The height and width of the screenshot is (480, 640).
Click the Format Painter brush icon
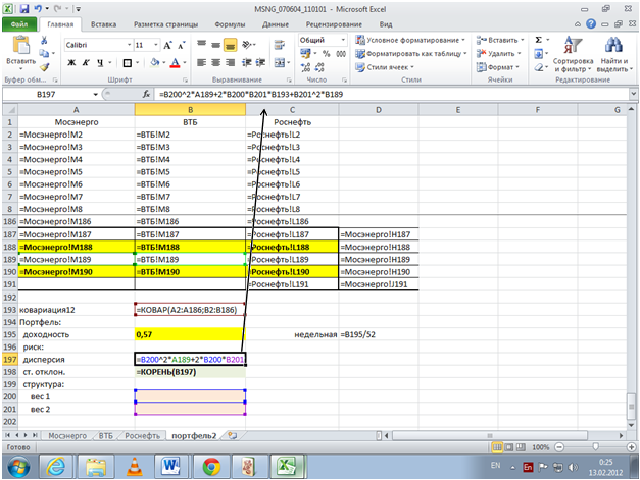tap(44, 67)
